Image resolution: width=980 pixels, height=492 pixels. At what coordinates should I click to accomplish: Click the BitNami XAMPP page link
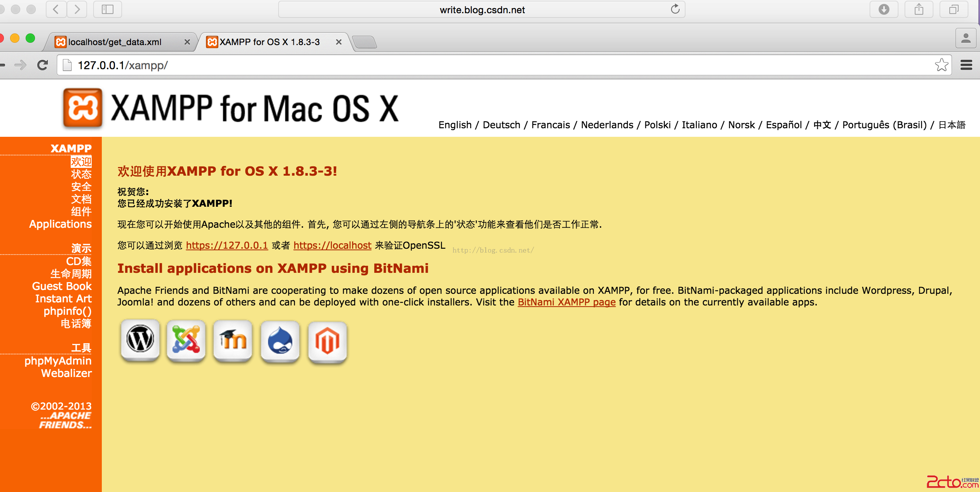[567, 302]
